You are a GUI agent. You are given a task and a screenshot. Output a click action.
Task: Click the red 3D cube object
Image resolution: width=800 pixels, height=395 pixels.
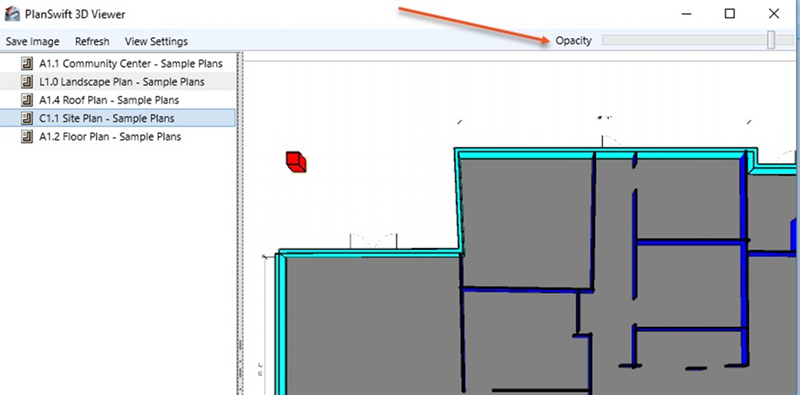tap(296, 162)
